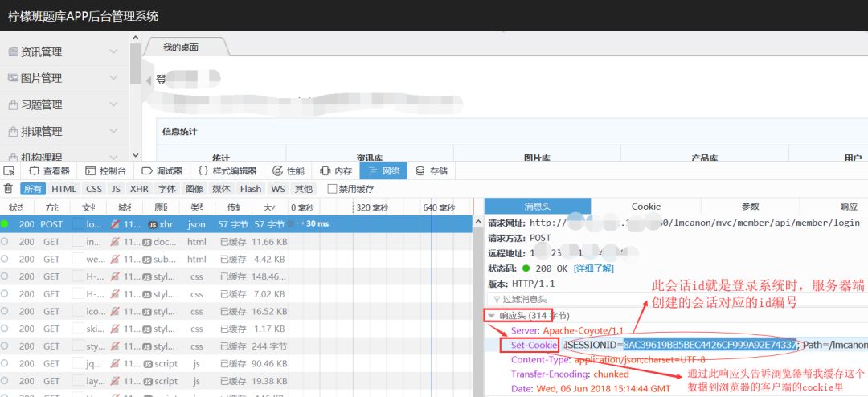Click the 习题管理 lock-shaped sidebar icon
Viewport: 868px width, 397px height.
click(13, 104)
